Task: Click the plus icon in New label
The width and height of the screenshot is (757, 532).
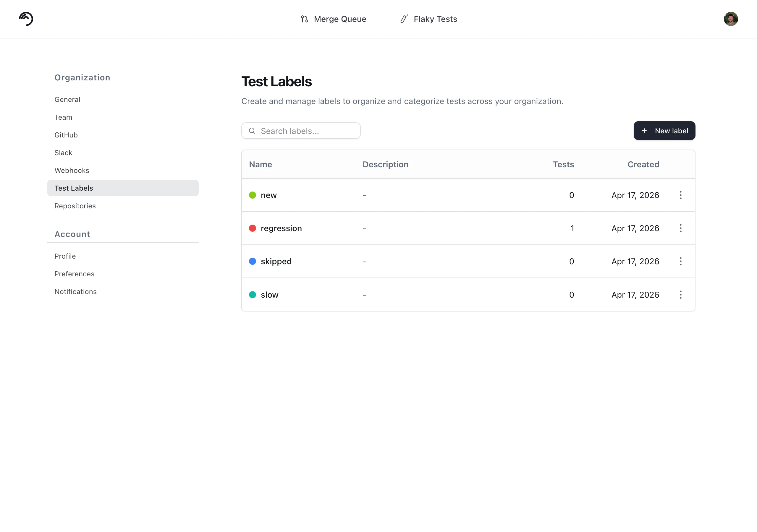Action: (644, 131)
